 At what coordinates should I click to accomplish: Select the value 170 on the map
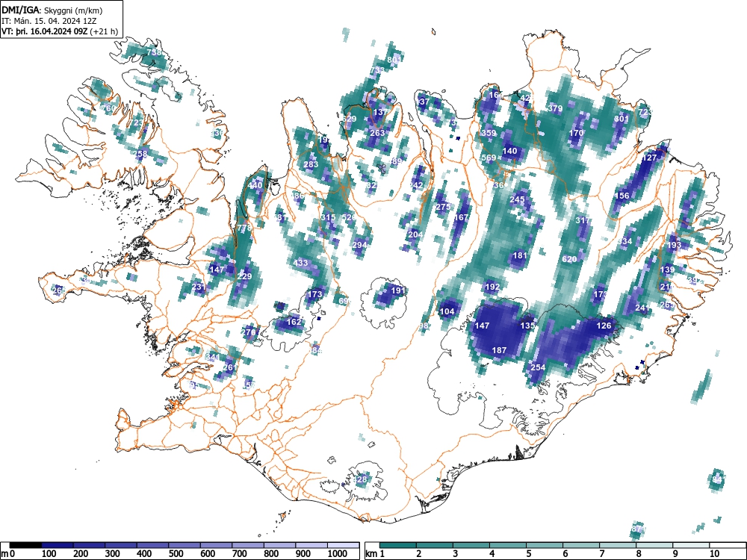576,133
